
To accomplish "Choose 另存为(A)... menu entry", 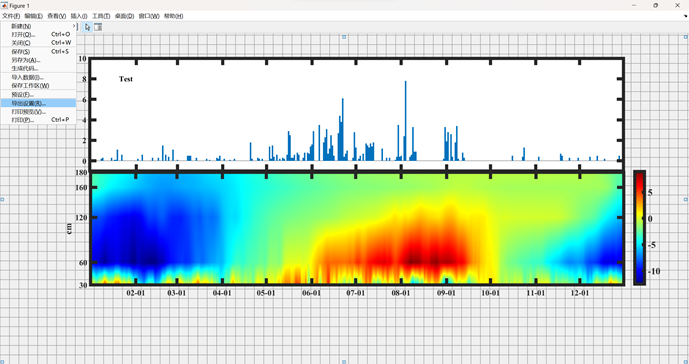I will click(x=38, y=60).
